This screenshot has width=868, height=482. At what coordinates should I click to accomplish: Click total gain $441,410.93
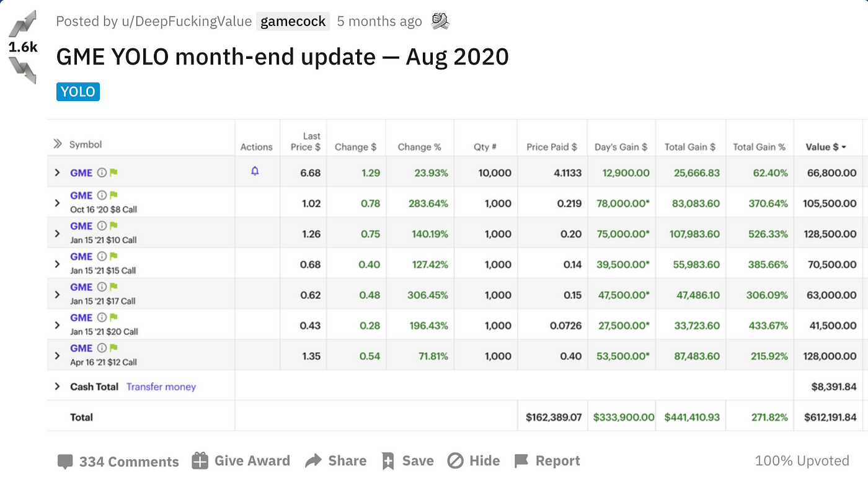(x=693, y=417)
